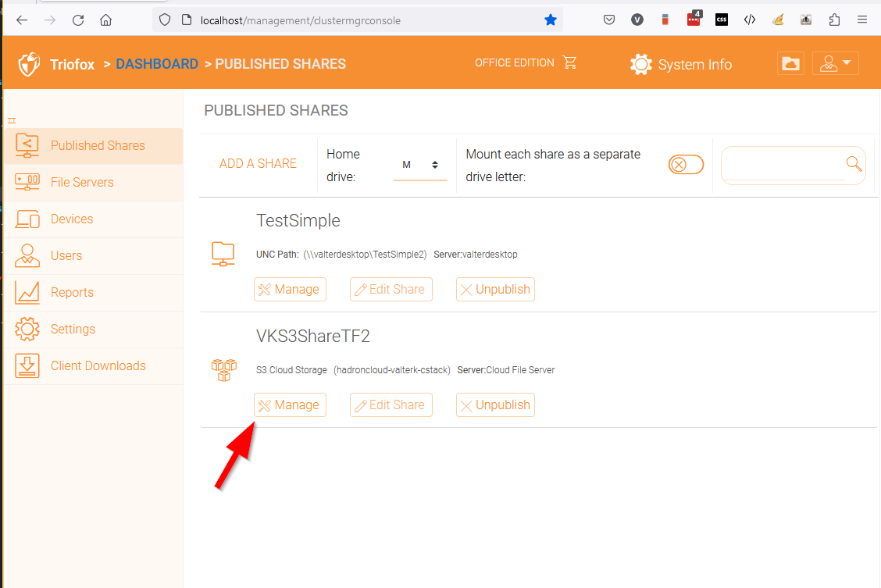Click the System Info gear icon
This screenshot has width=881, height=588.
[641, 65]
